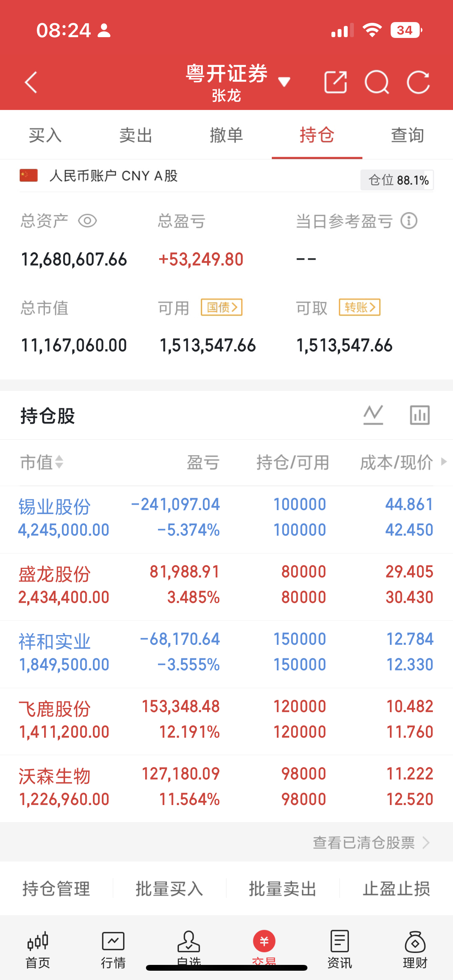Refresh holdings with the reload icon
This screenshot has width=453, height=980.
pyautogui.click(x=419, y=82)
